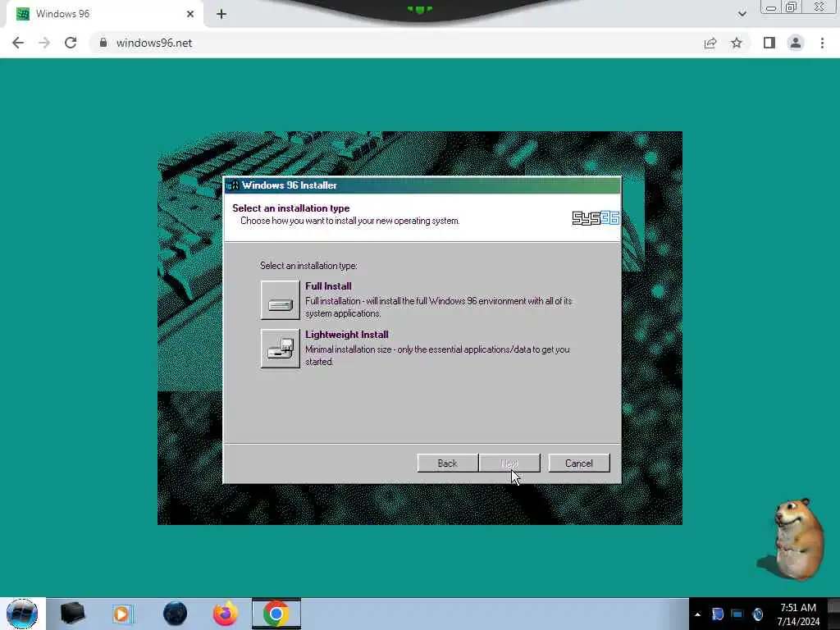View site info via the lock icon
Screen dimensions: 840x630
coord(103,43)
